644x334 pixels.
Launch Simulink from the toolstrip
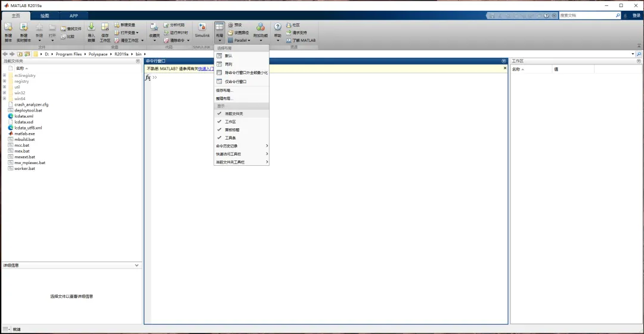click(x=202, y=30)
